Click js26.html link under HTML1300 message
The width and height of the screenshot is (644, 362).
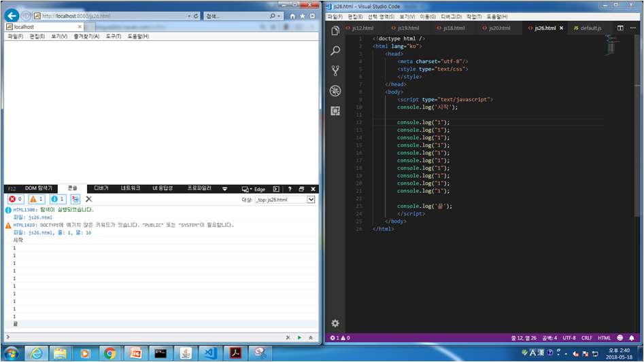pyautogui.click(x=40, y=217)
